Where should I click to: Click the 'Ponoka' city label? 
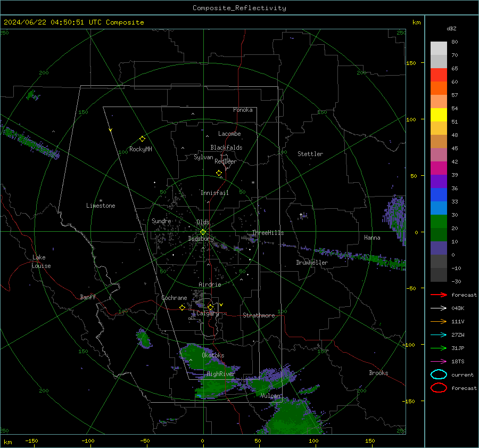pos(243,110)
